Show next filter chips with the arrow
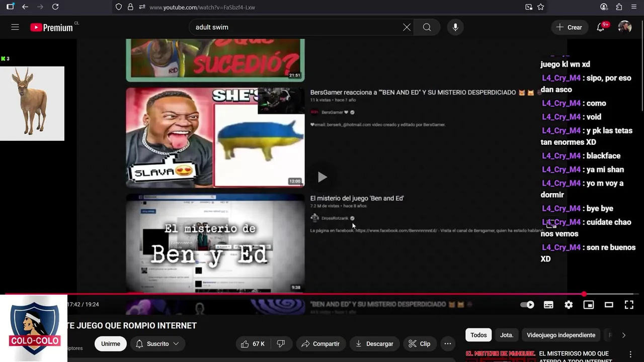 coord(624,335)
